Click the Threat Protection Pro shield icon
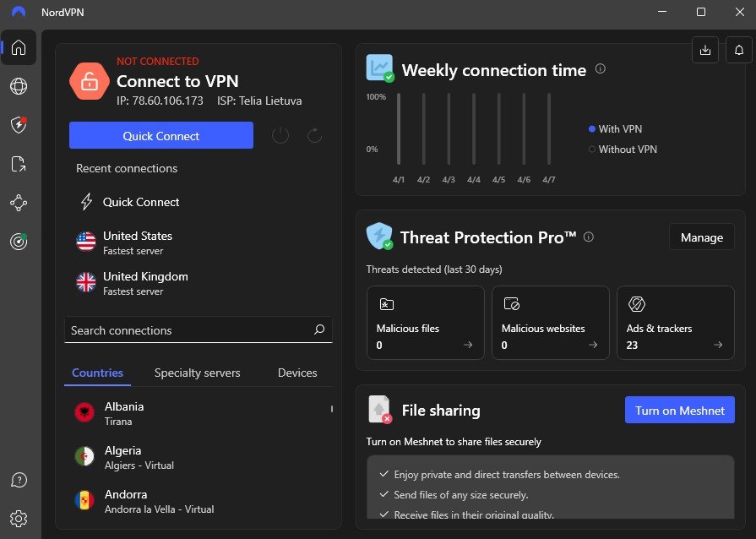The height and width of the screenshot is (539, 756). pyautogui.click(x=379, y=236)
